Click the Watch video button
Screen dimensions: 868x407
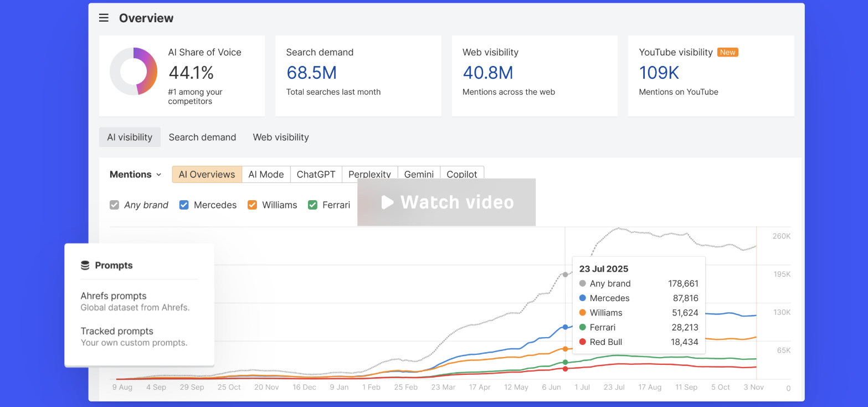tap(446, 202)
